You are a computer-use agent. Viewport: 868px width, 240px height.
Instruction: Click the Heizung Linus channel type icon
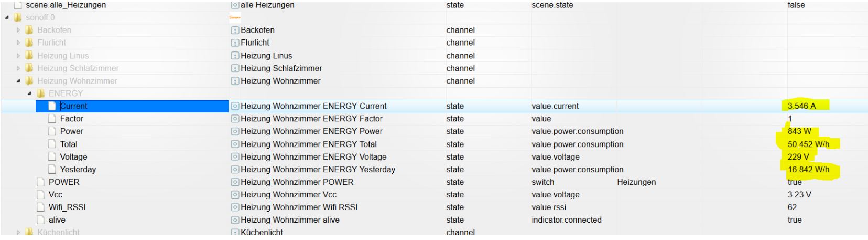235,56
